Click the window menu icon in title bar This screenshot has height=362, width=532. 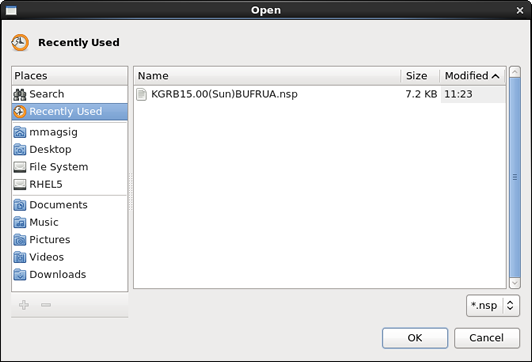click(x=11, y=11)
